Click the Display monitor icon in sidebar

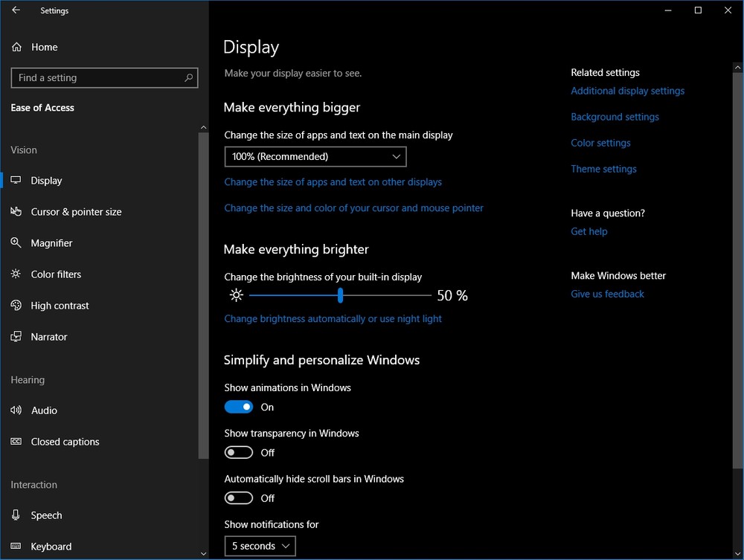(16, 180)
